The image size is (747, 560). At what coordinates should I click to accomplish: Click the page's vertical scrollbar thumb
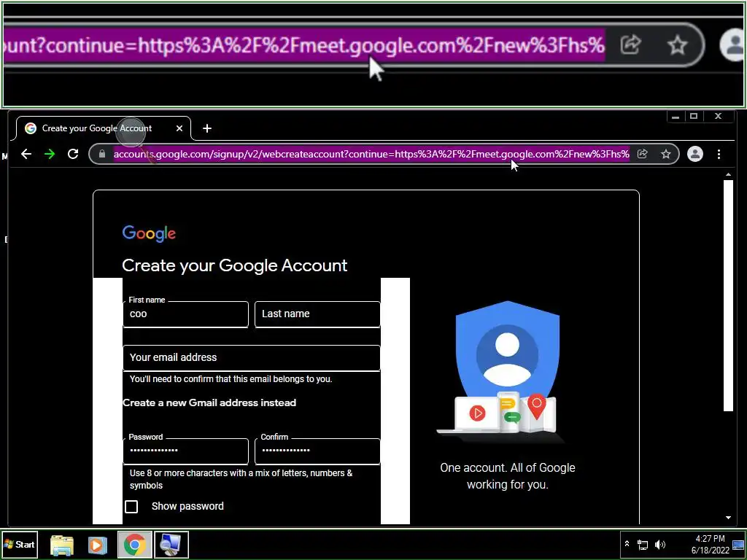[728, 295]
